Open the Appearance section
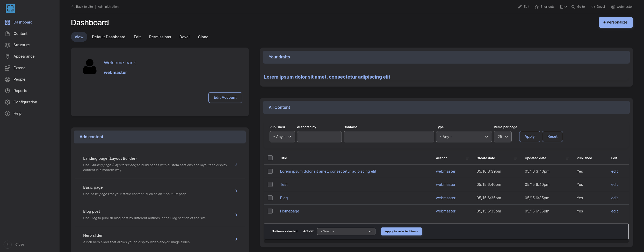Viewport: 644px width, 252px height. pyautogui.click(x=24, y=56)
